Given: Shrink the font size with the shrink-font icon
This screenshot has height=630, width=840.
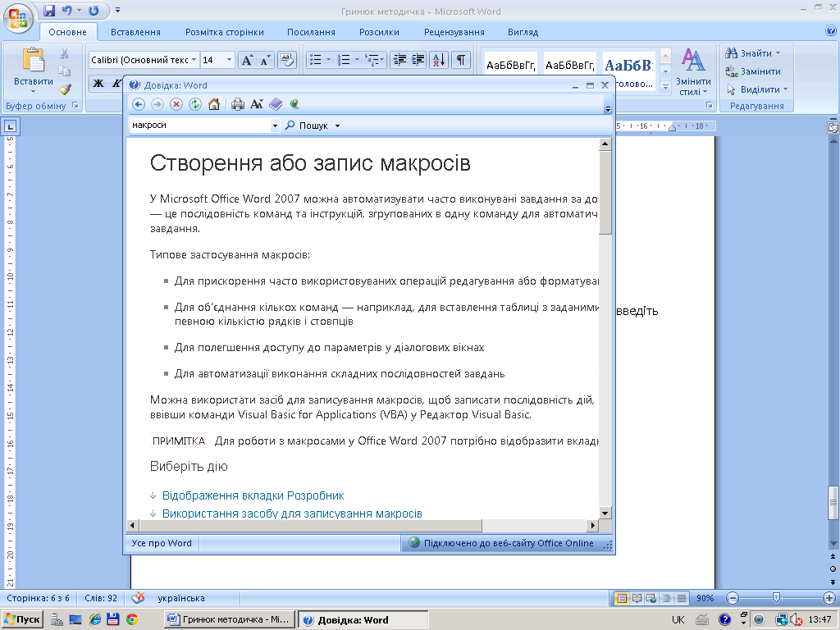Looking at the screenshot, I should [x=265, y=60].
